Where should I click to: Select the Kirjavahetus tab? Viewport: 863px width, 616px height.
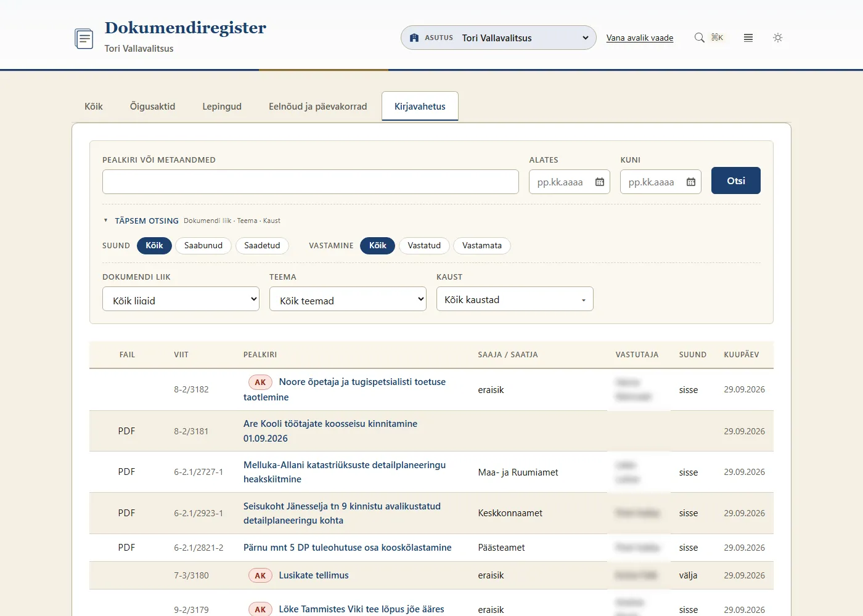tap(420, 106)
